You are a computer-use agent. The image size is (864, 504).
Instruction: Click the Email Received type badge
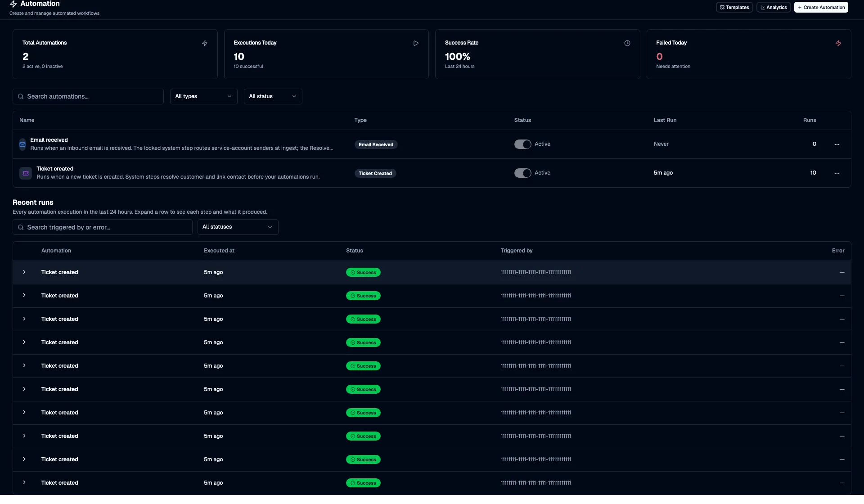tap(376, 145)
